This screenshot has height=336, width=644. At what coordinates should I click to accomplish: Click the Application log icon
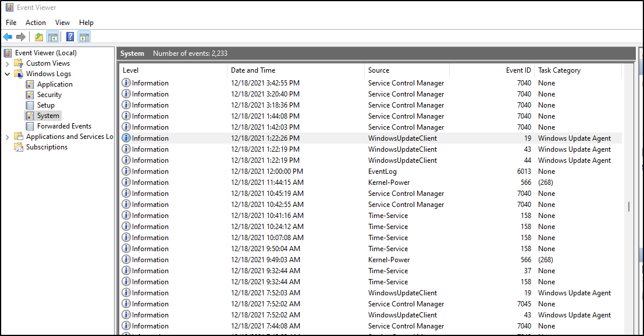tap(30, 84)
